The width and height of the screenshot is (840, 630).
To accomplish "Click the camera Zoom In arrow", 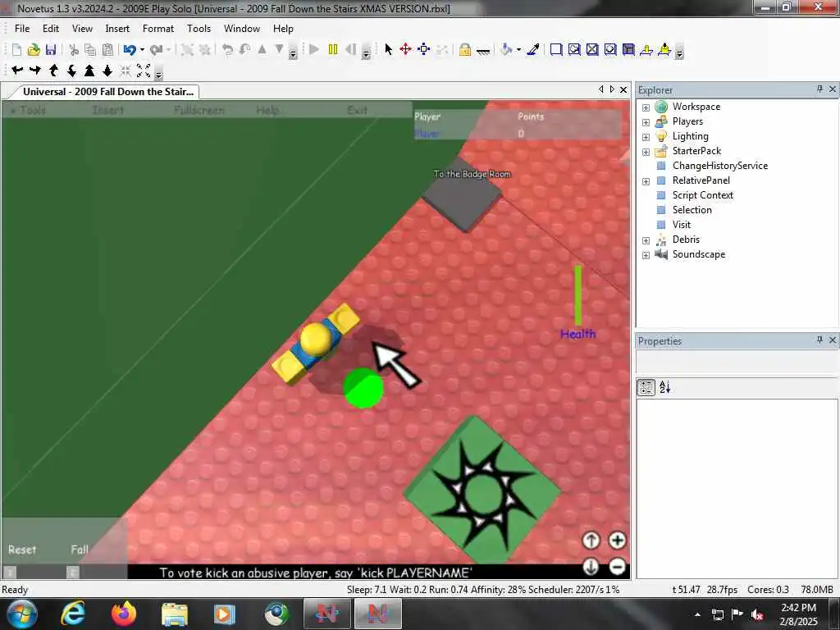I will [x=89, y=71].
